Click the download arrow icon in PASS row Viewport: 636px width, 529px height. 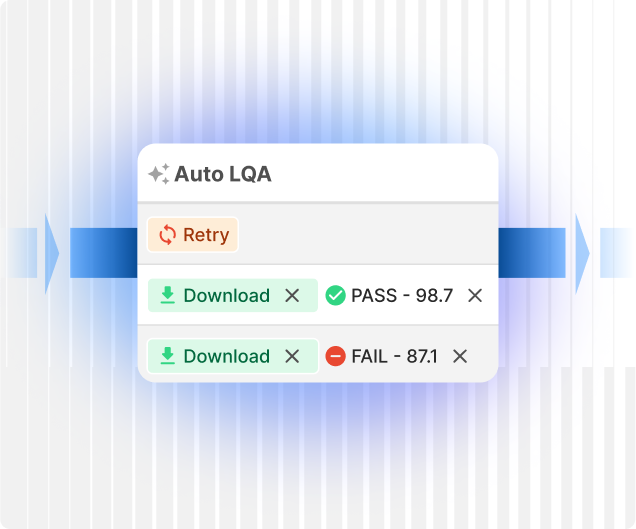coord(168,295)
